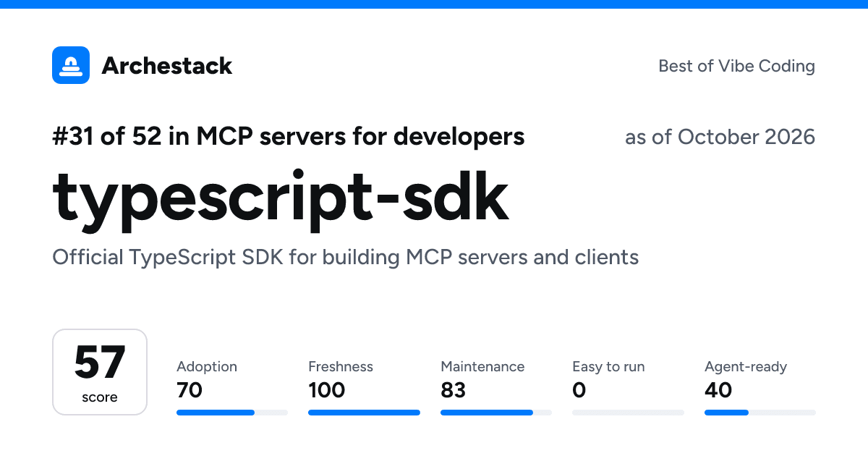Click the 'as of October 2026' date
The width and height of the screenshot is (868, 456).
(720, 137)
